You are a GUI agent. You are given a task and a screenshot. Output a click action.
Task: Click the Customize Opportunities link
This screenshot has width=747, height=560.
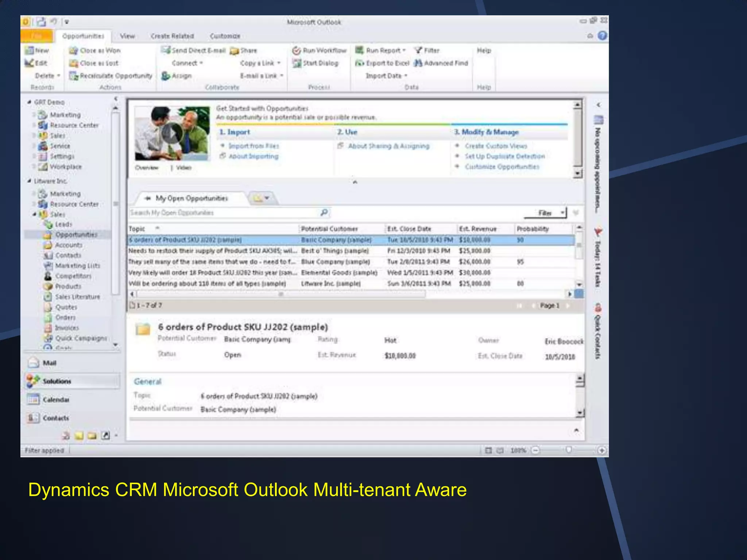click(x=502, y=167)
